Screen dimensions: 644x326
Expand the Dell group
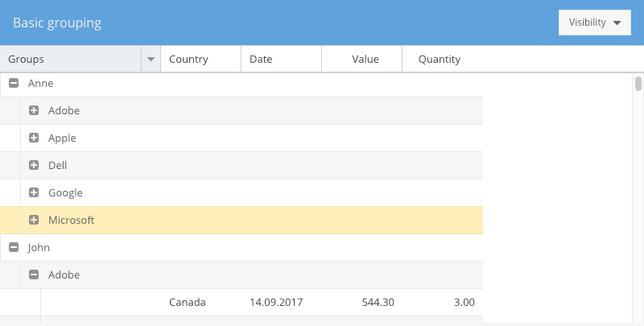(34, 165)
